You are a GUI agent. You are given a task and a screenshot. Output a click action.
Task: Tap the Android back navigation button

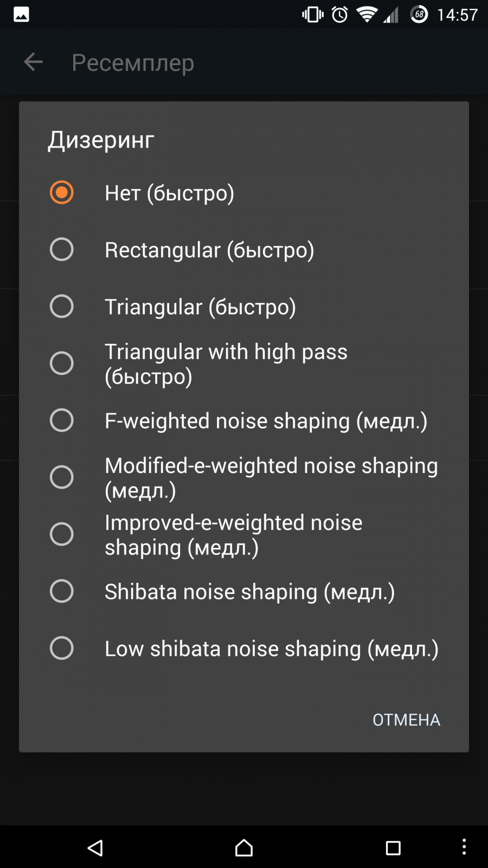click(95, 847)
